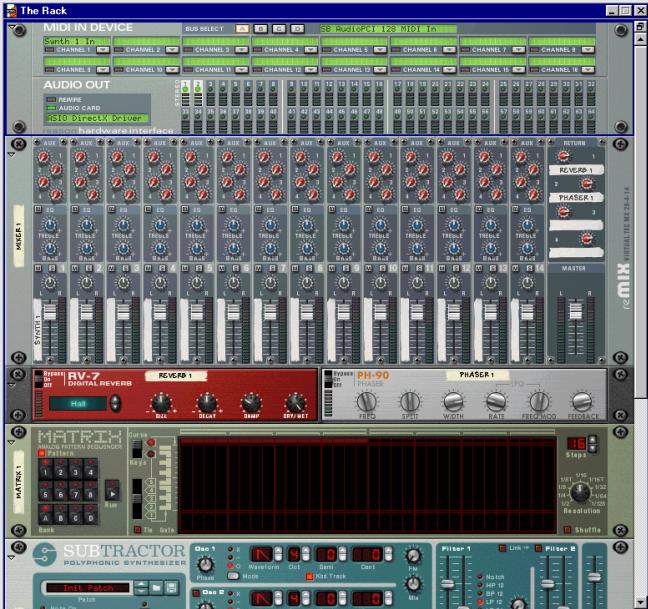Mute mixer channel 2
Image resolution: width=648 pixels, height=609 pixels.
75,269
